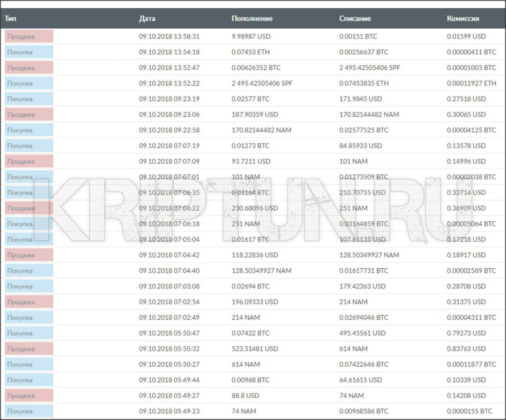Click deposit value 118.22836 USD
506x420 pixels.
click(x=255, y=255)
